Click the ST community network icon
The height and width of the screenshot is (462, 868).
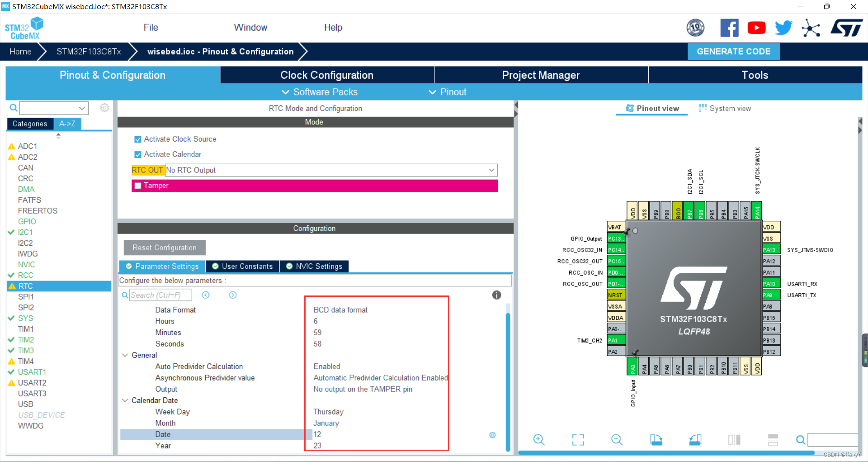click(x=811, y=28)
